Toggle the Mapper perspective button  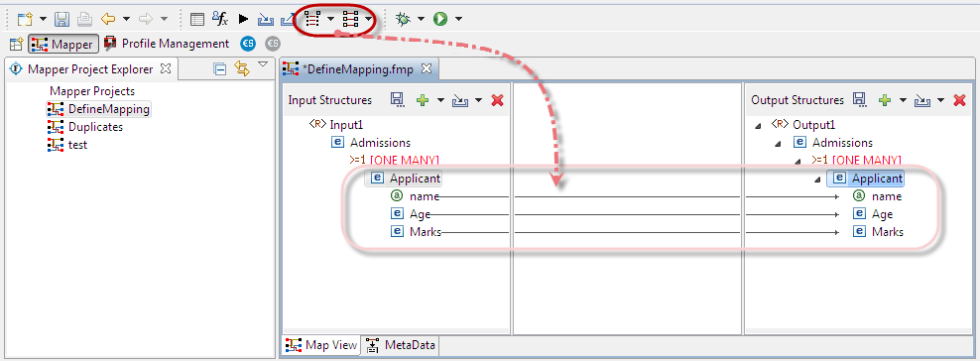(x=63, y=44)
